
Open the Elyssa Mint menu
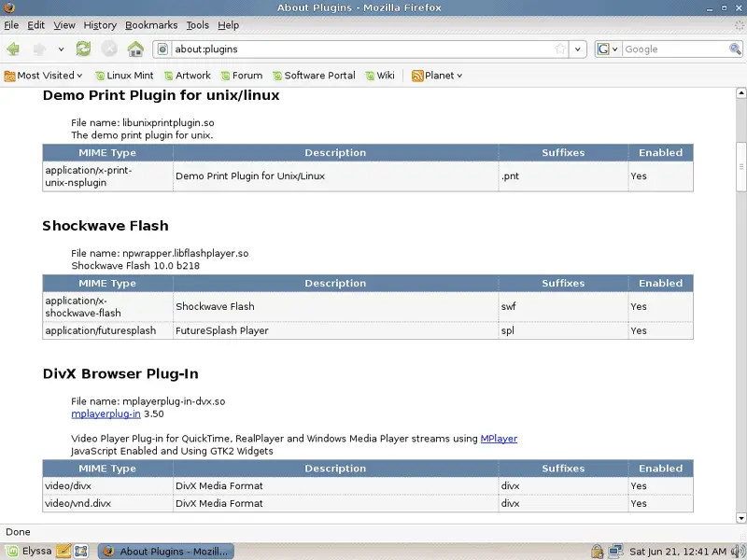click(29, 551)
